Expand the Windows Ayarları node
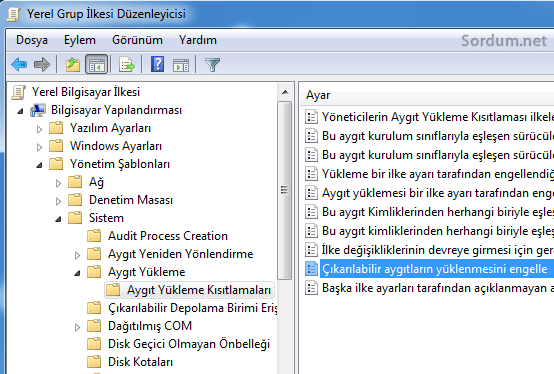Viewport: 554px width, 374px height. 39,147
